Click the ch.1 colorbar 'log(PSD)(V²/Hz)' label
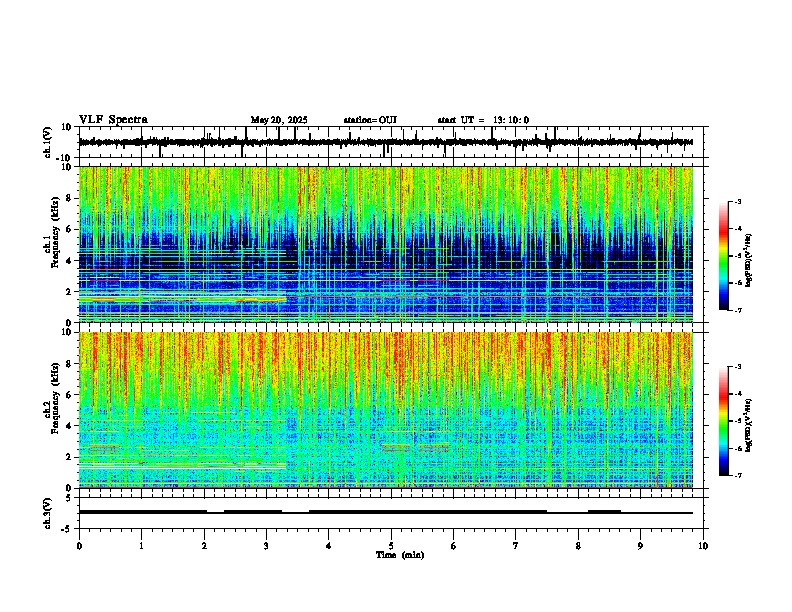 coord(749,261)
